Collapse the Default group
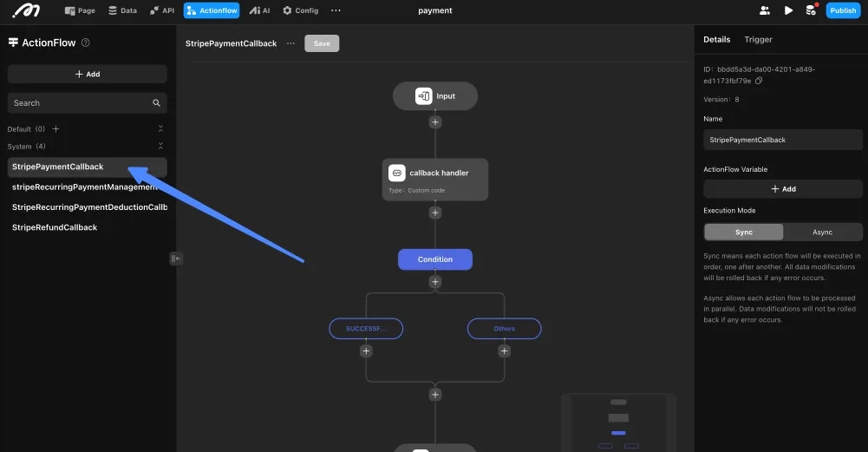Screen dimensions: 868x452 (x=160, y=128)
